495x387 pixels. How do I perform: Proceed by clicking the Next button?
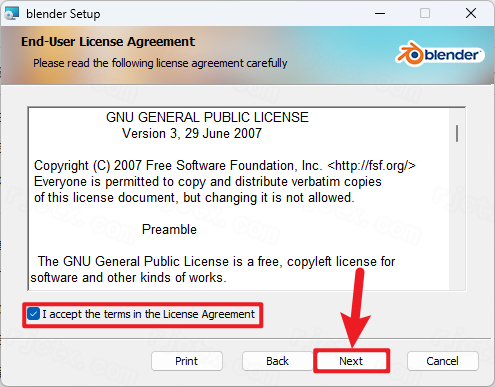pyautogui.click(x=351, y=361)
